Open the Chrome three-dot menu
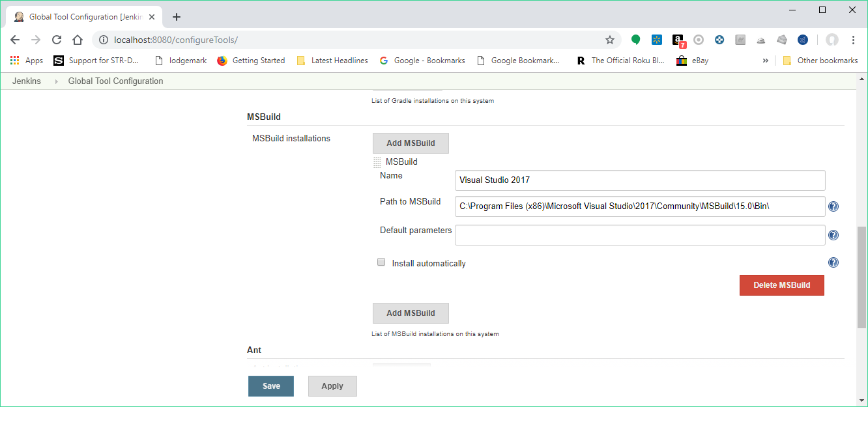 pos(853,40)
